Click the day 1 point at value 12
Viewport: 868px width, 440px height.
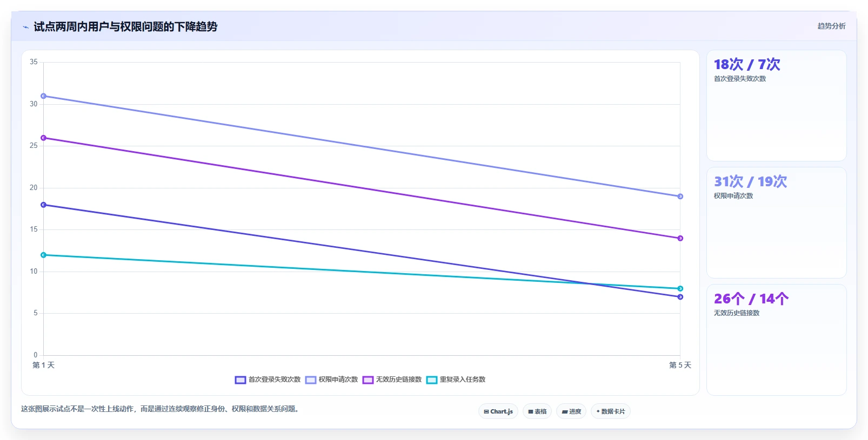pyautogui.click(x=44, y=255)
